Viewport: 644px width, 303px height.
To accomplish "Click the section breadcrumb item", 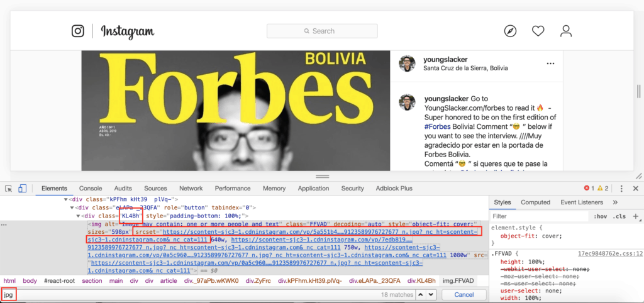I will (92, 281).
